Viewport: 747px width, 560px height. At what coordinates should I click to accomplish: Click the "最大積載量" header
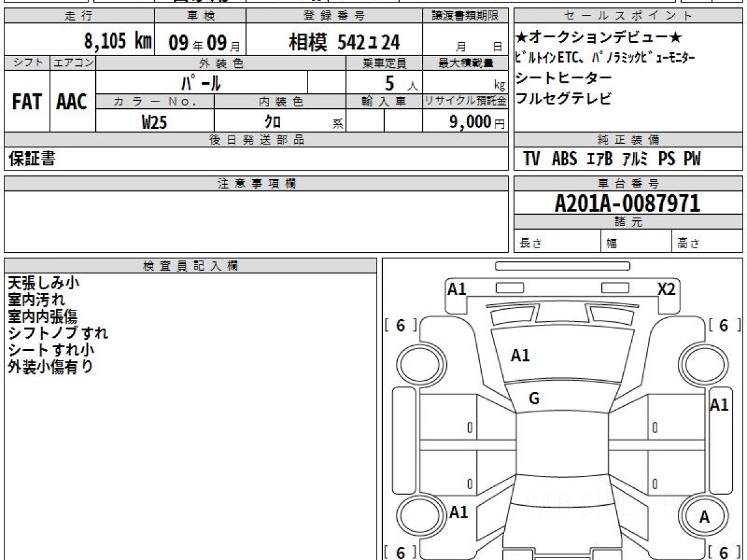465,63
